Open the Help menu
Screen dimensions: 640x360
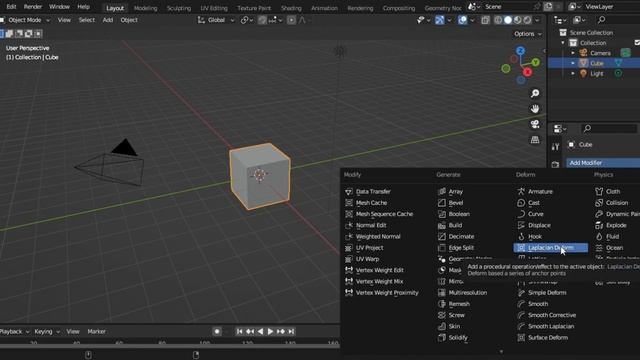click(83, 7)
